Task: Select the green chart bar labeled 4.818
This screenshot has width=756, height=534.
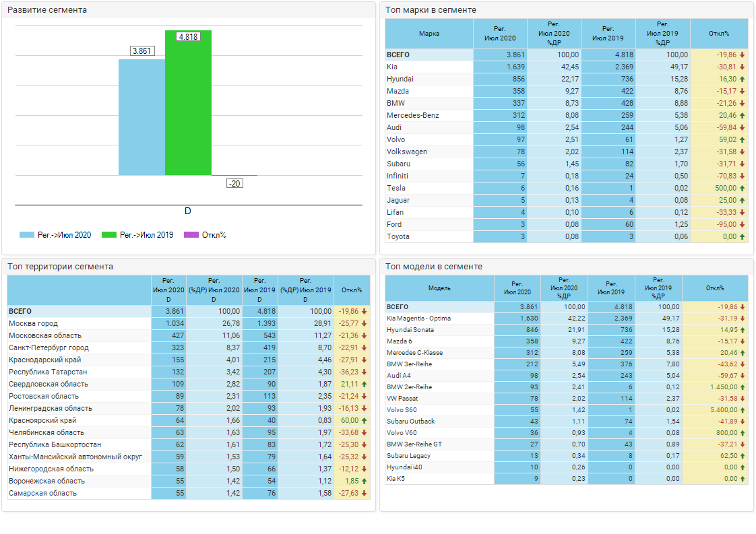Action: [188, 102]
